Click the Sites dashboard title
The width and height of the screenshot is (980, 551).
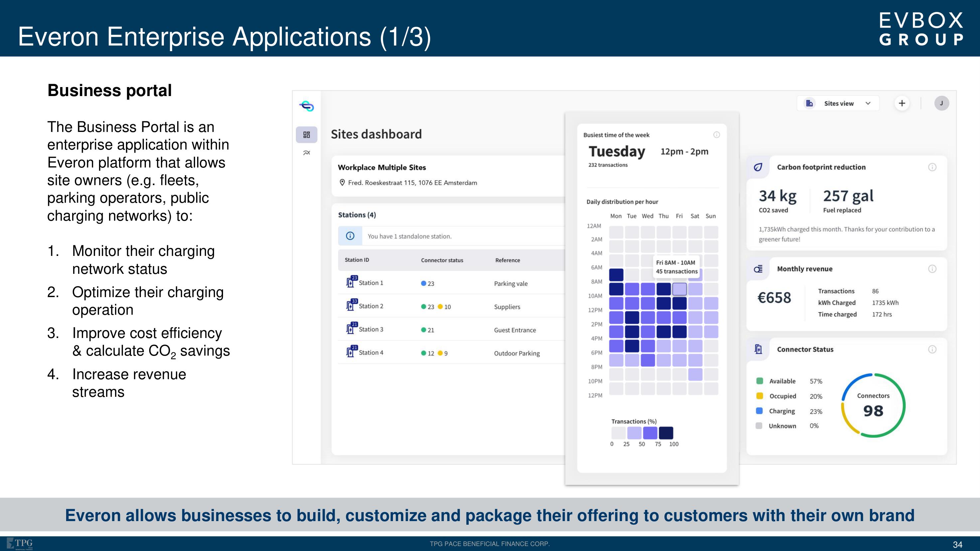click(376, 134)
